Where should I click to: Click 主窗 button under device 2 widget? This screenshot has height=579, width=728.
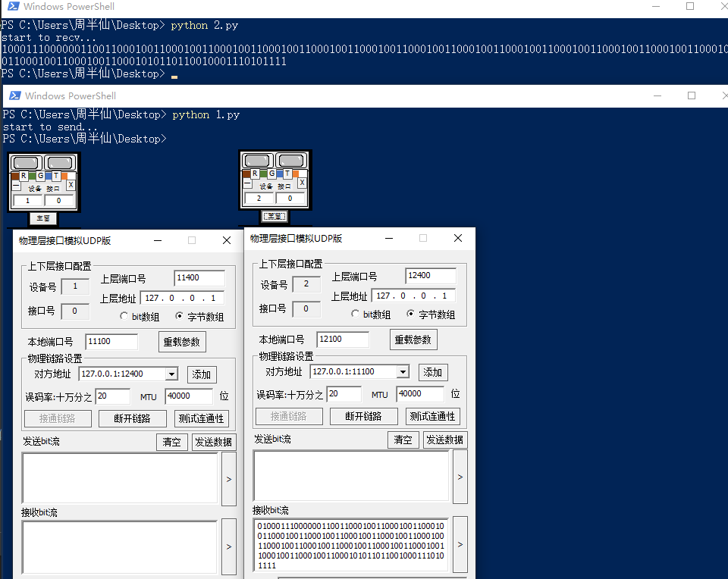click(x=275, y=216)
